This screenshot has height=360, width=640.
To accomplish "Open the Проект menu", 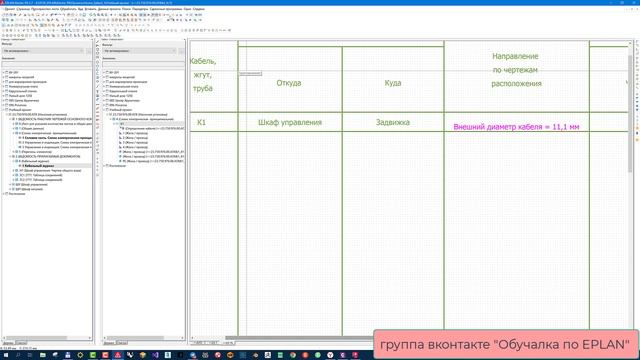I will [x=10, y=9].
